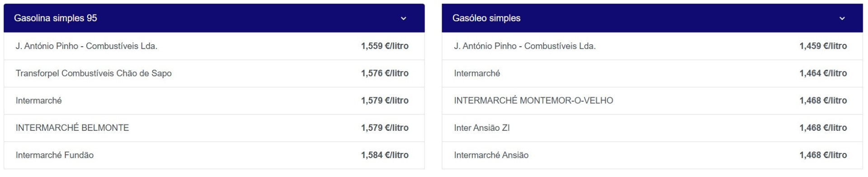
Task: Click the 1,464 €/litro diesel price
Action: click(823, 73)
